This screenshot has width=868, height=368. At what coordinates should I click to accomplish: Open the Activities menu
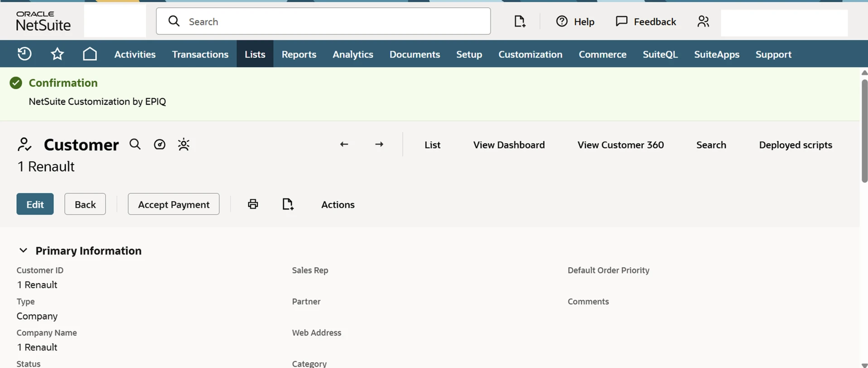[135, 54]
